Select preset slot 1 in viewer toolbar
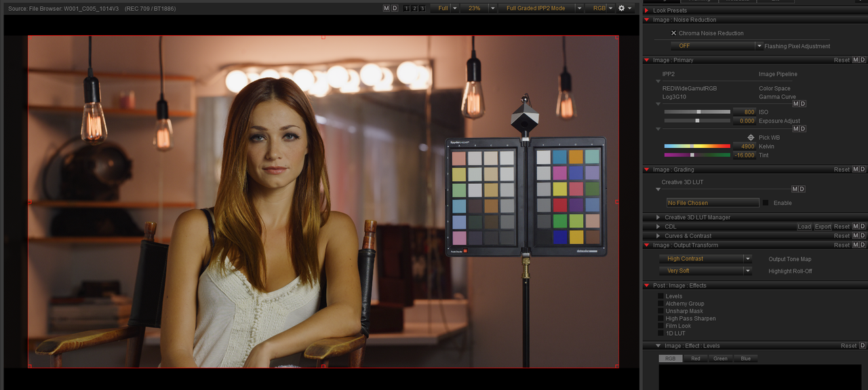Viewport: 868px width, 390px height. tap(406, 8)
